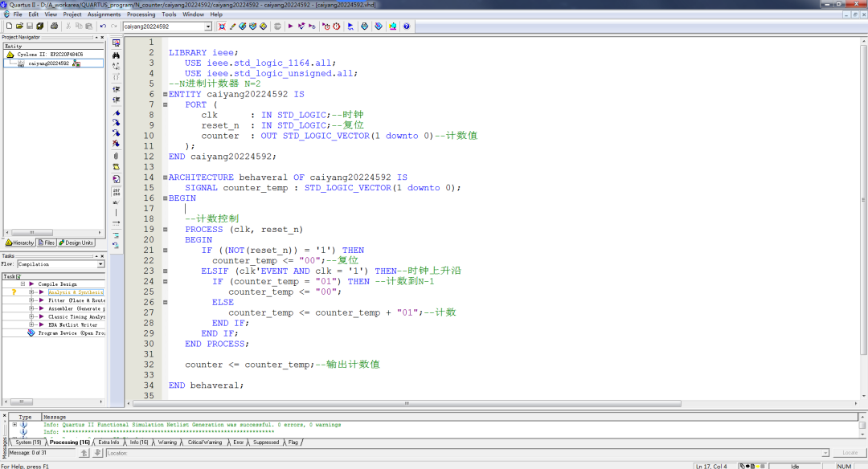This screenshot has height=469, width=868.
Task: Collapse the ARCHITECTURE fold marker at line 14
Action: pyautogui.click(x=165, y=177)
